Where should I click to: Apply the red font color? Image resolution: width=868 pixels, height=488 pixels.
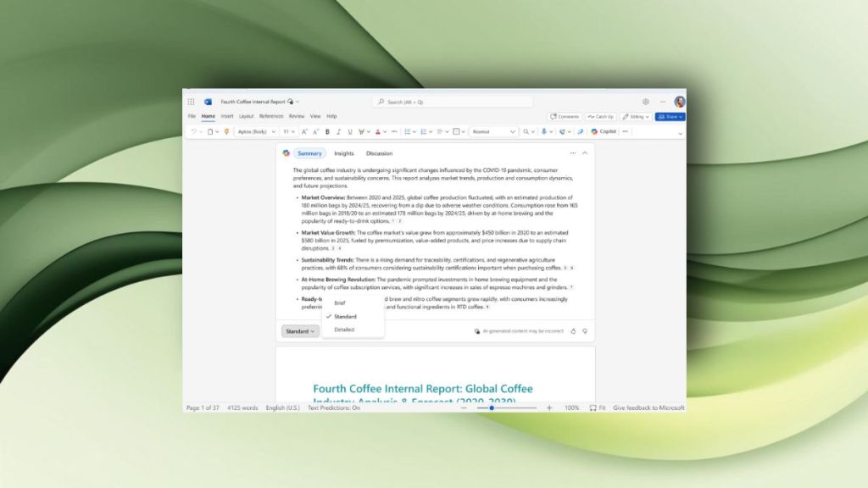tap(378, 131)
